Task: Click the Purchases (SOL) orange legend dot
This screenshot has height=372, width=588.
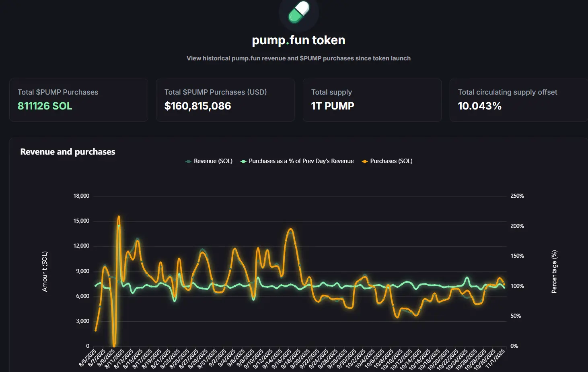Action: (x=364, y=161)
